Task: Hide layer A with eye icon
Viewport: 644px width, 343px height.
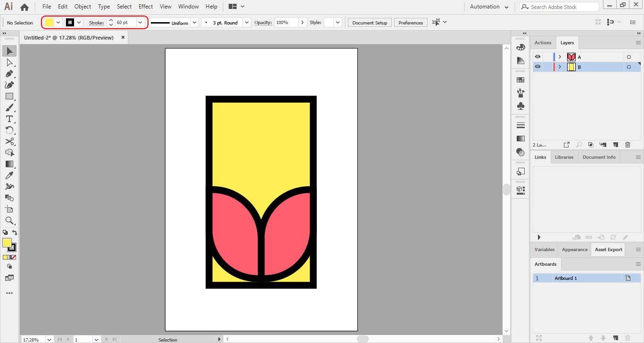Action: click(x=537, y=57)
